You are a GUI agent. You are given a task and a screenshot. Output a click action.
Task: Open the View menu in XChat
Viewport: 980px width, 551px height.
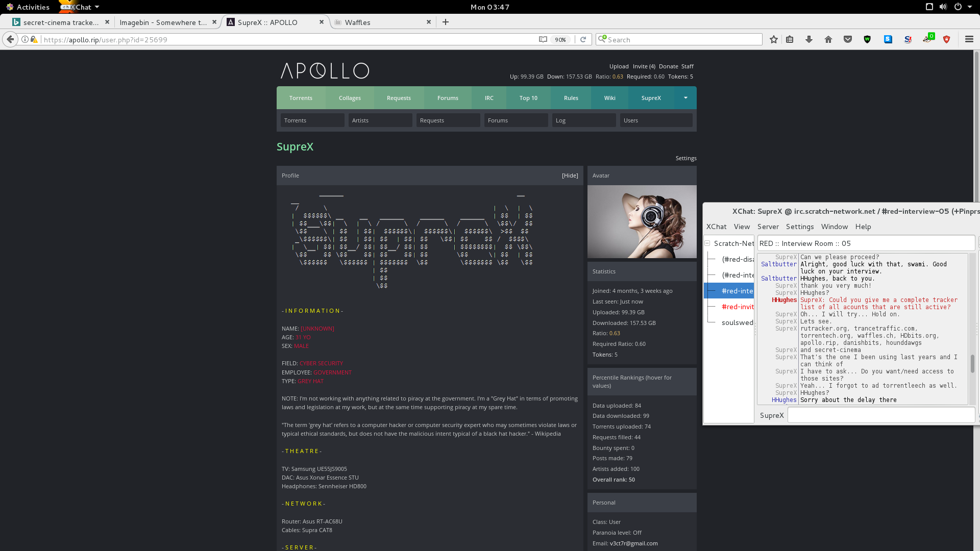click(x=742, y=227)
